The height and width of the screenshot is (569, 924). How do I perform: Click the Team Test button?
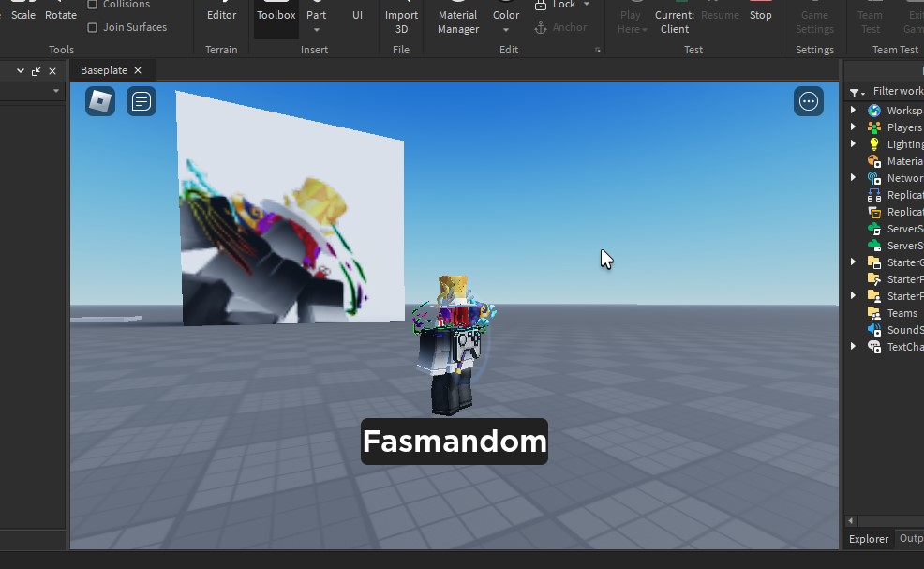click(869, 21)
